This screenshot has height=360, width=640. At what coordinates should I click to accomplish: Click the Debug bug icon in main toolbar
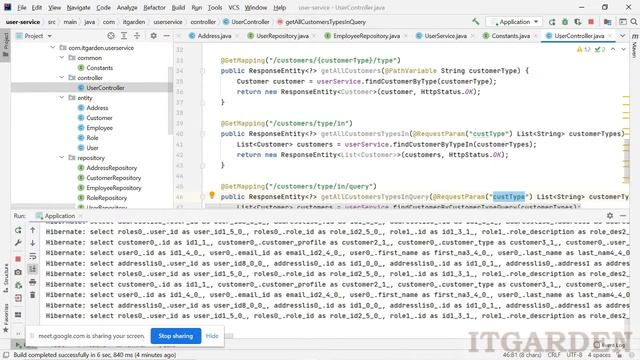coord(565,22)
